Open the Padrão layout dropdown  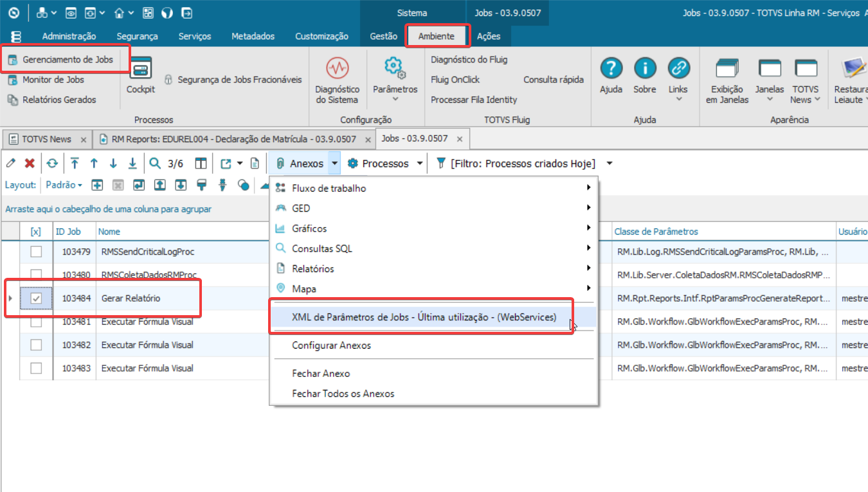(64, 185)
